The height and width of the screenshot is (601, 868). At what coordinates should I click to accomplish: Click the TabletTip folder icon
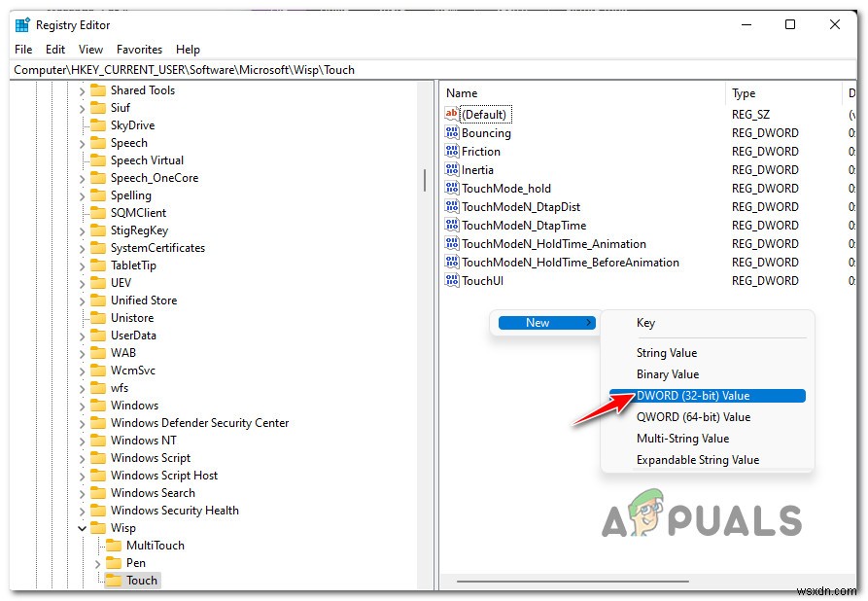pyautogui.click(x=98, y=265)
